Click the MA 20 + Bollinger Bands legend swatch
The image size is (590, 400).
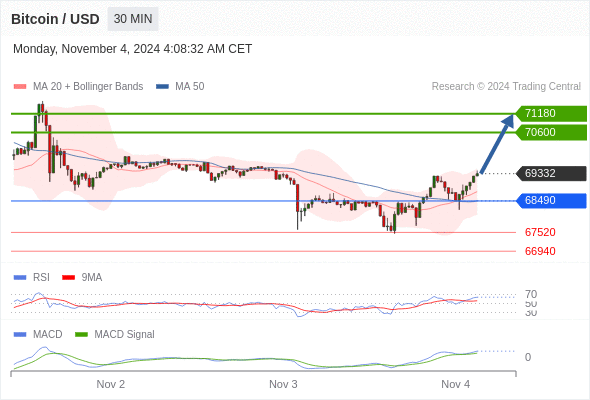click(x=20, y=87)
